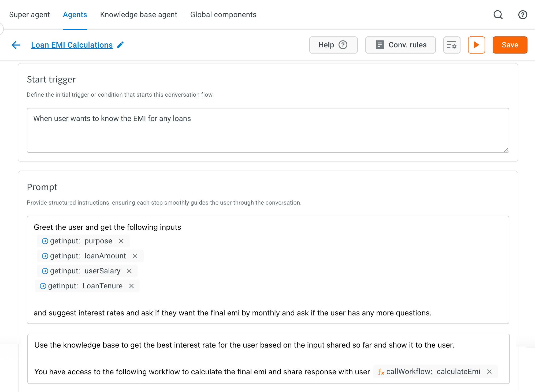The width and height of the screenshot is (535, 392).
Task: Open the Knowledge base agent tab
Action: (x=139, y=15)
